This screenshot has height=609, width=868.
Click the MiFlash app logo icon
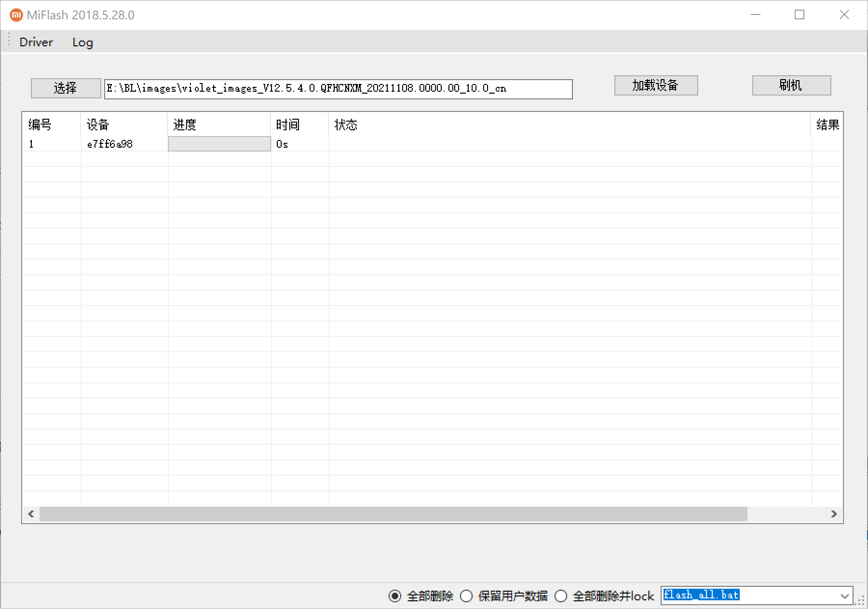[x=16, y=15]
